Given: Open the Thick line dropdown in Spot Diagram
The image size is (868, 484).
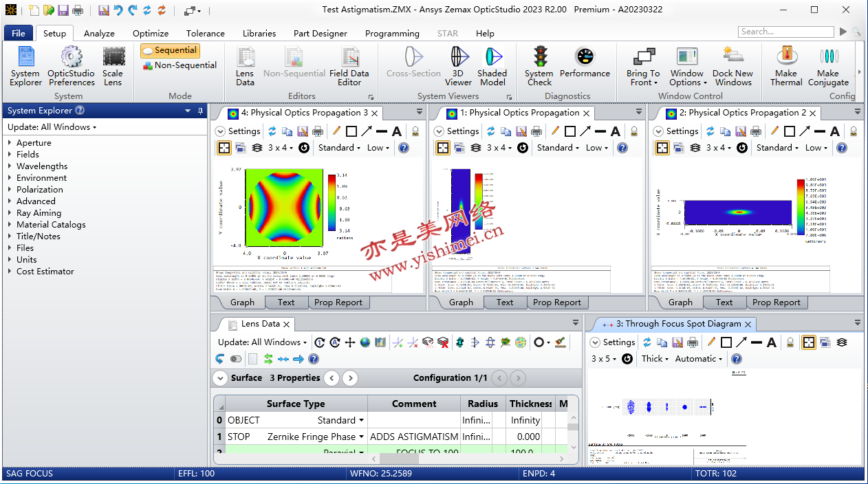Looking at the screenshot, I should coord(655,359).
